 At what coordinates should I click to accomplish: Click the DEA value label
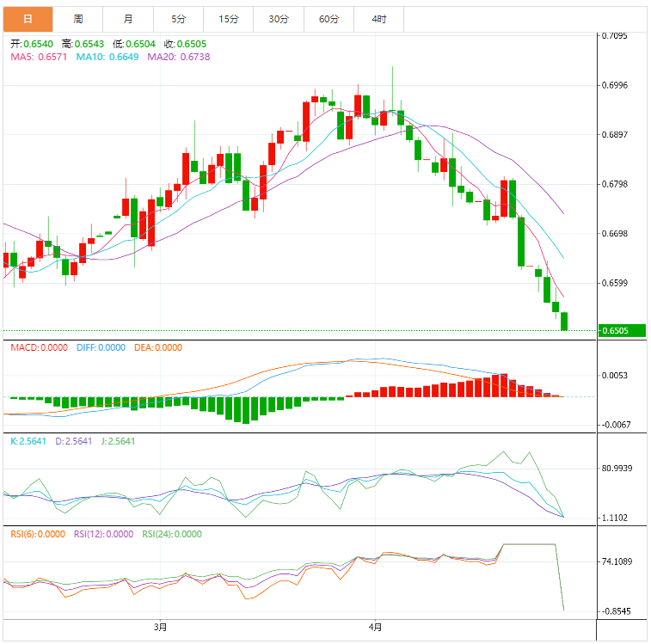(x=157, y=347)
